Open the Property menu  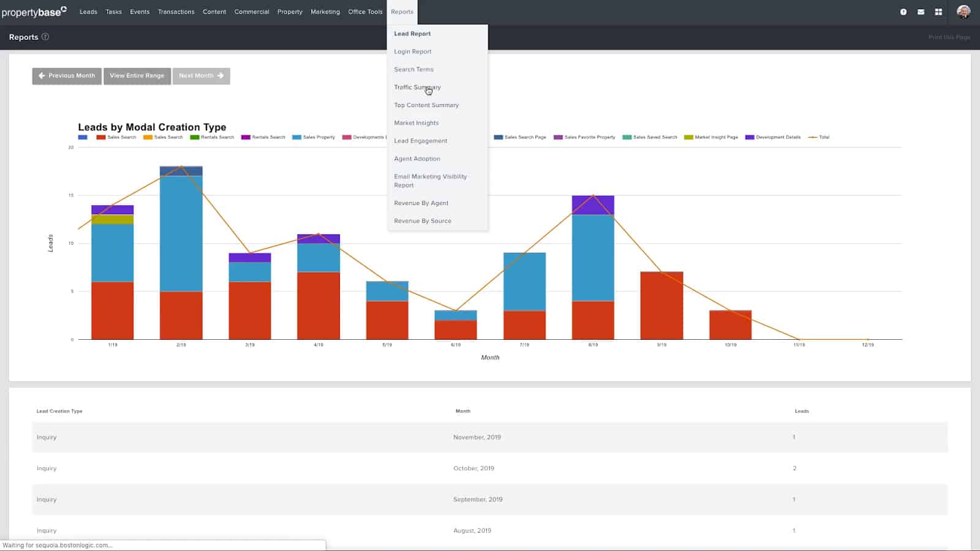coord(290,12)
